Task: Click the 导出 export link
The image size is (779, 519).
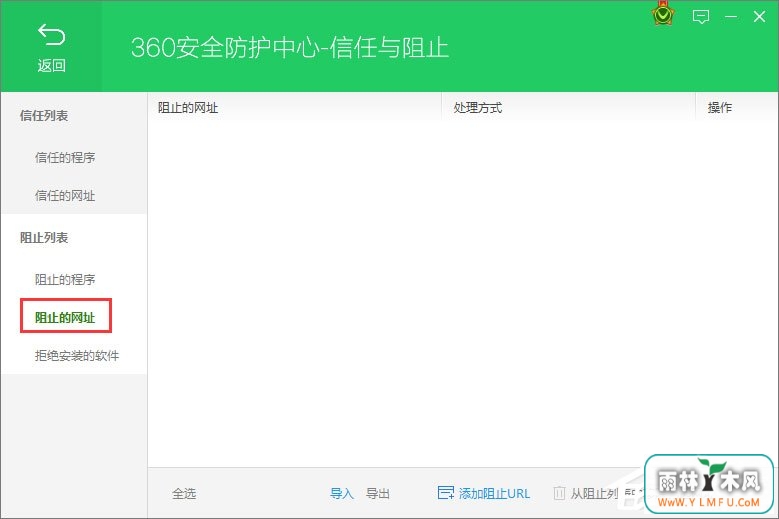Action: click(378, 493)
